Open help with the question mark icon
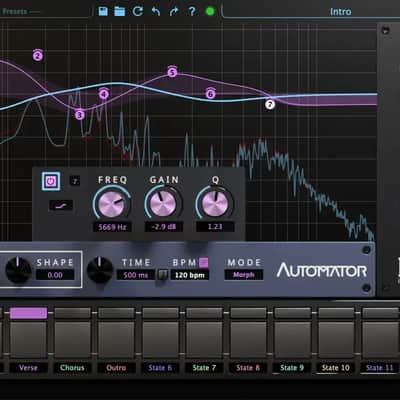Viewport: 400px width, 400px height. (x=192, y=11)
